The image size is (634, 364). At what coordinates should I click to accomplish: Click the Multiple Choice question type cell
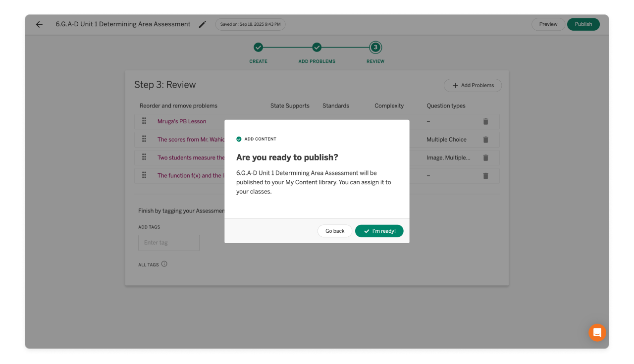(x=446, y=140)
